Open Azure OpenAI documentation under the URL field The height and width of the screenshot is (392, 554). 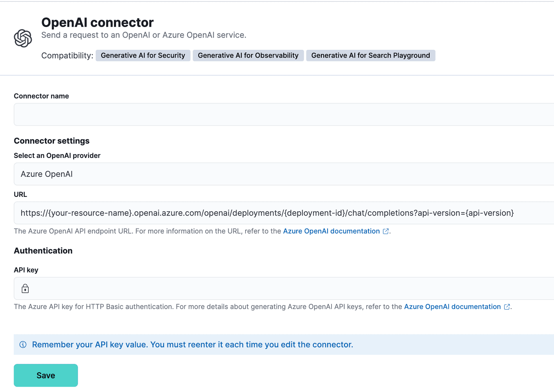pyautogui.click(x=331, y=231)
